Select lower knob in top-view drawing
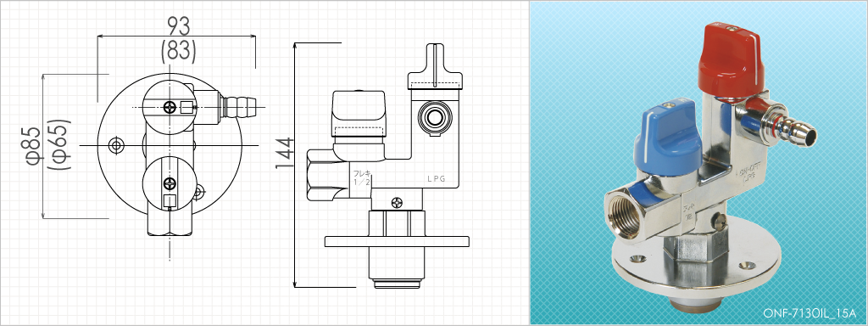Viewport: 868px width, 326px height. [169, 183]
